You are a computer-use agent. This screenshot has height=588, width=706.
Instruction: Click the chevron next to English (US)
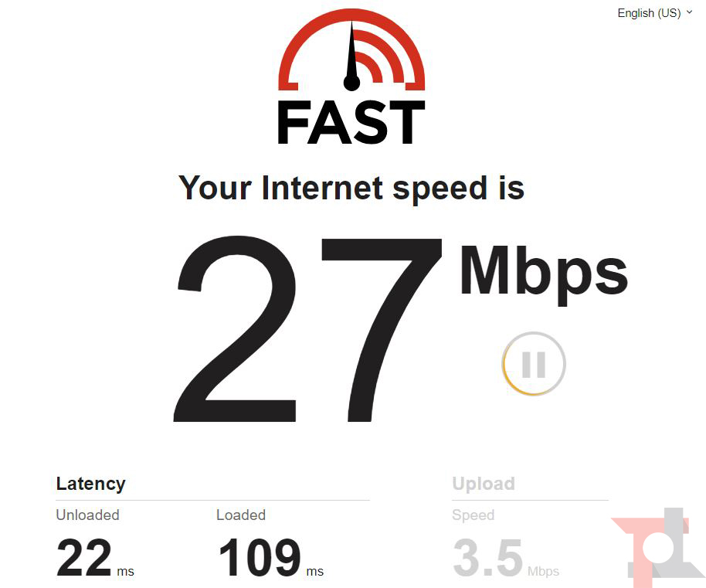point(689,12)
